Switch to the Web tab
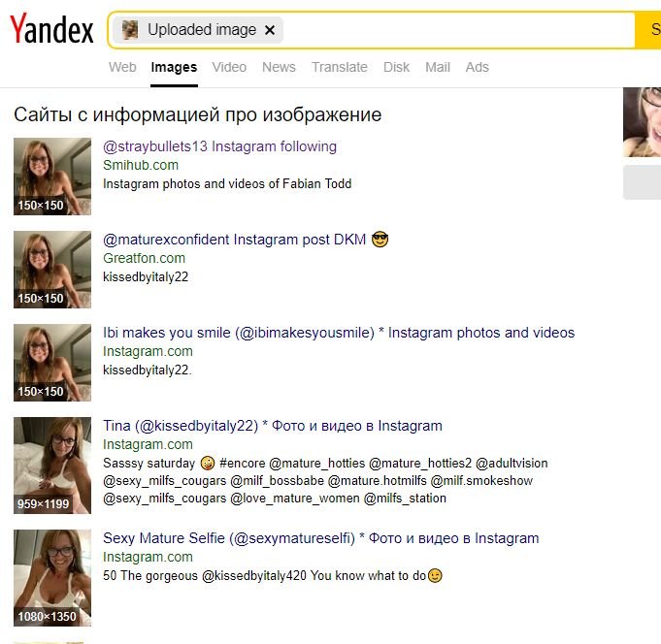Screen dimensions: 661x644 [122, 67]
